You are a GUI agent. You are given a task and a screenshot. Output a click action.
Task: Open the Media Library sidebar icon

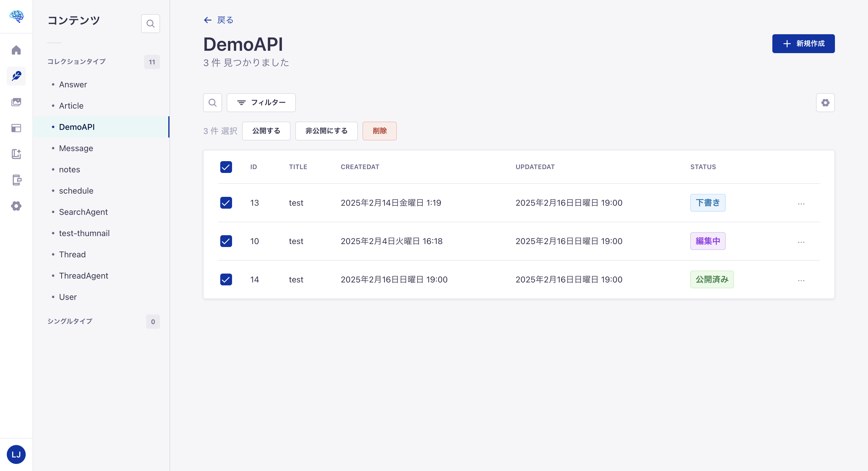[16, 102]
